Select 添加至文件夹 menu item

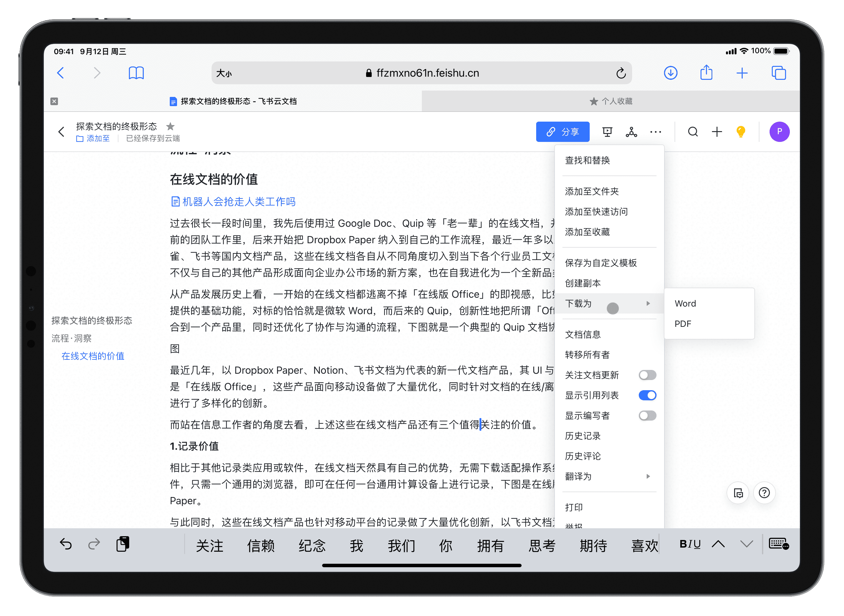pyautogui.click(x=609, y=192)
